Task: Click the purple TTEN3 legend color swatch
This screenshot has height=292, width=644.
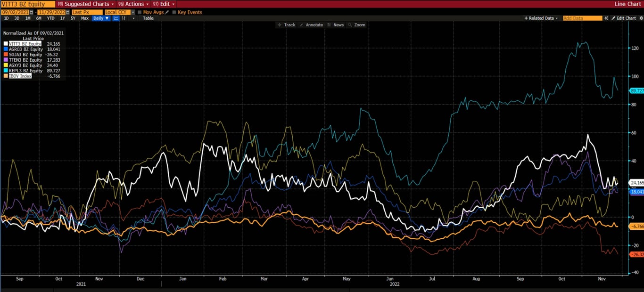Action: pos(6,60)
